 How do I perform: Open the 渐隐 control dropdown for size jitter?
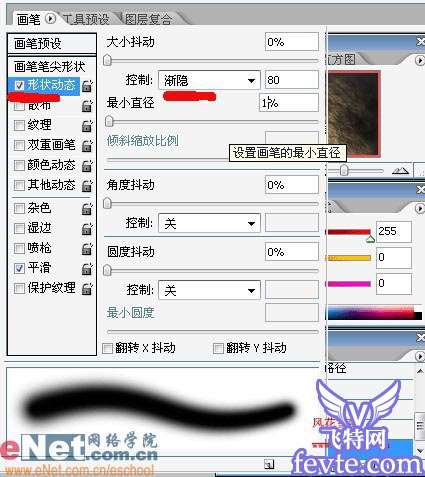pyautogui.click(x=209, y=80)
